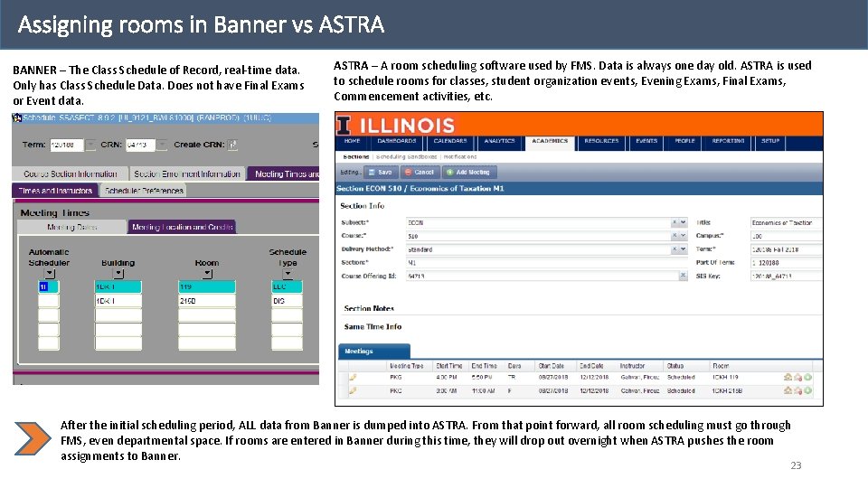Click the Room cell containing 215B
Viewport: 868px width, 488px height.
pos(206,301)
